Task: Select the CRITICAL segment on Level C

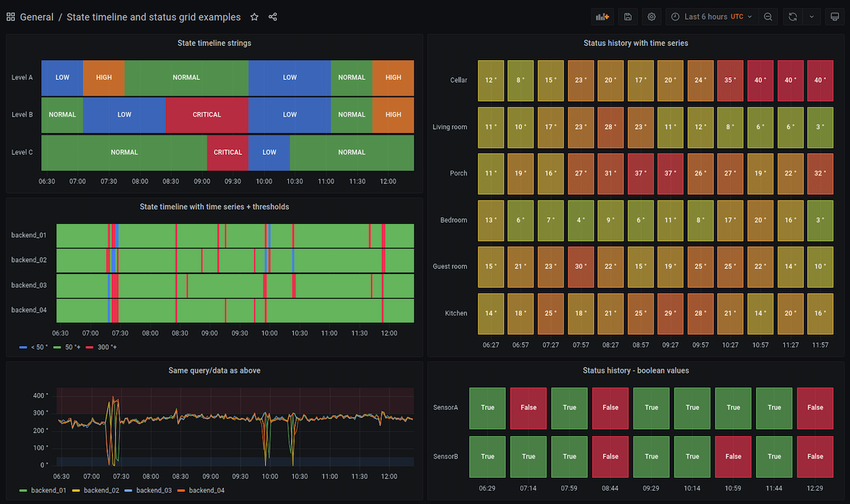Action: (227, 151)
